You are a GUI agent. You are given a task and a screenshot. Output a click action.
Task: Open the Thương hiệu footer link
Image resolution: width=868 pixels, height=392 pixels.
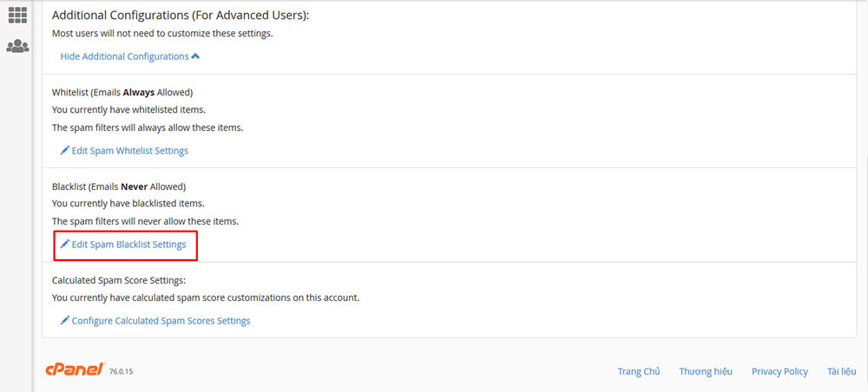[706, 371]
